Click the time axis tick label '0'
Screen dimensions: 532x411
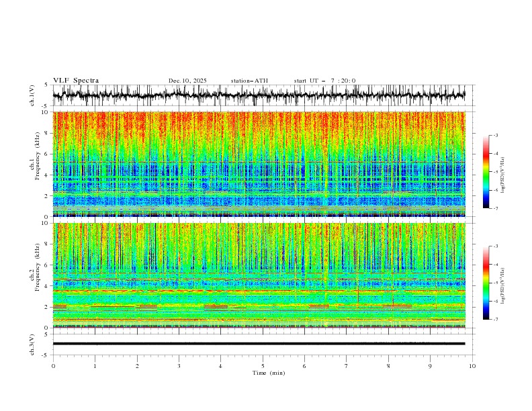(53, 366)
